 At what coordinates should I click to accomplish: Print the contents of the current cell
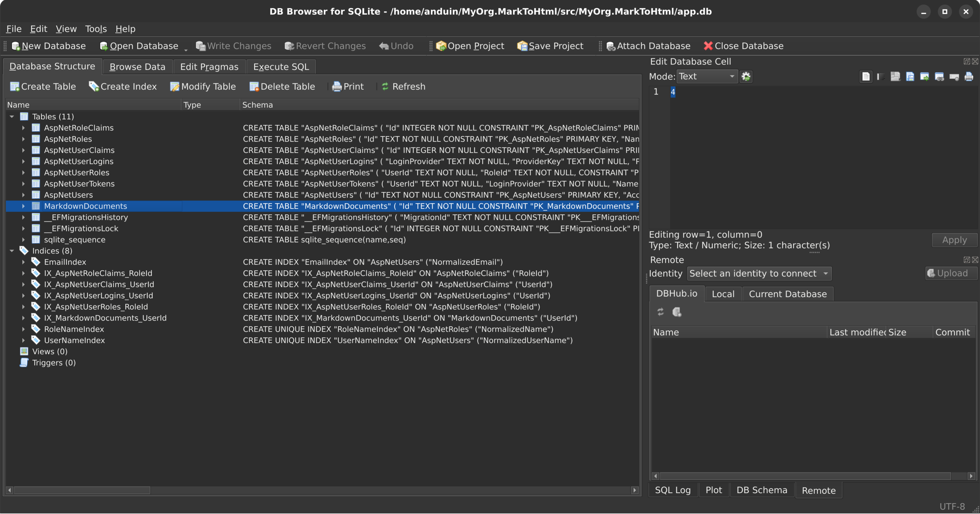point(969,76)
